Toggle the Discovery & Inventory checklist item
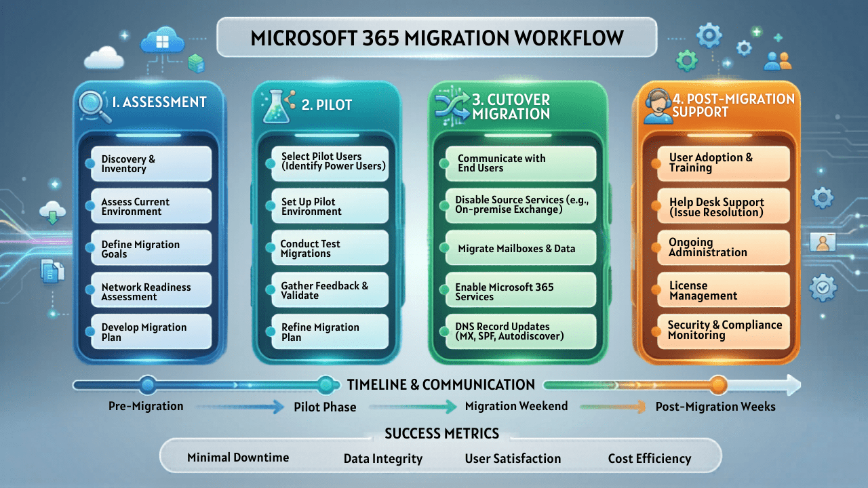The width and height of the screenshot is (868, 488). 151,163
